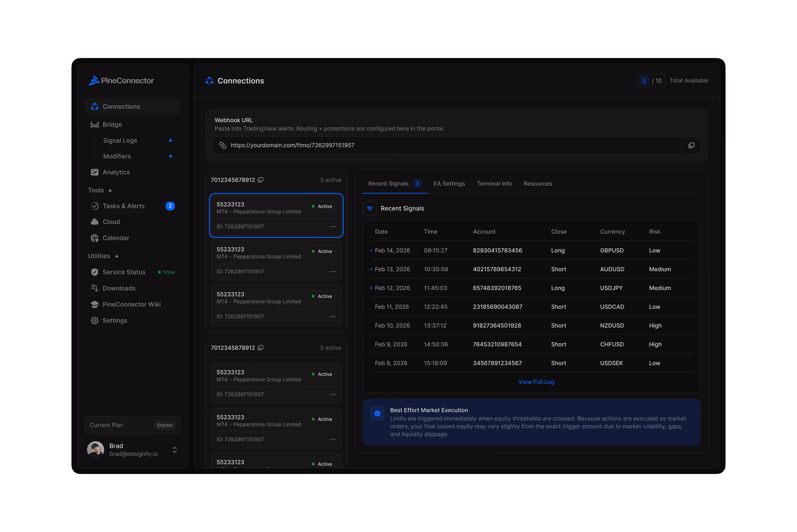
Task: Click the Starter plan badge
Action: pyautogui.click(x=165, y=425)
